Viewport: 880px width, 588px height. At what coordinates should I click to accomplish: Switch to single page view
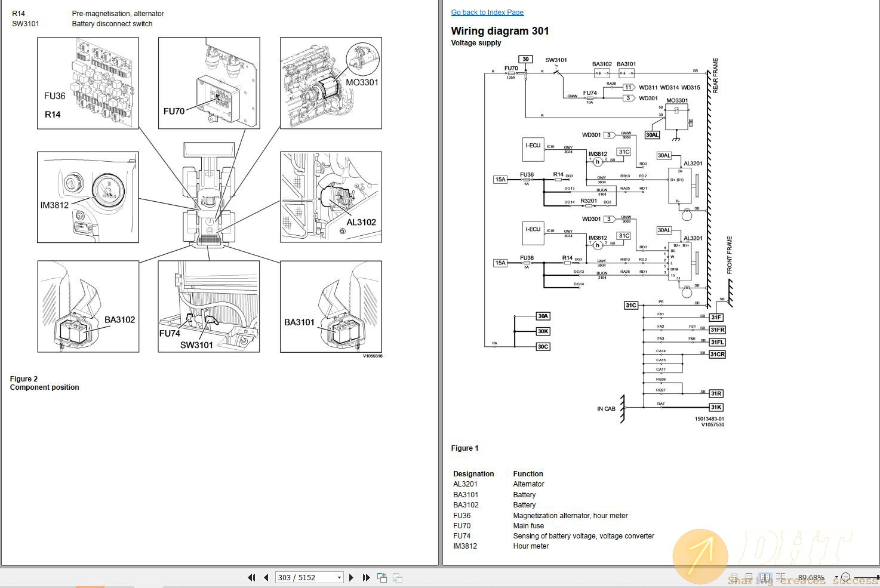[x=734, y=577]
